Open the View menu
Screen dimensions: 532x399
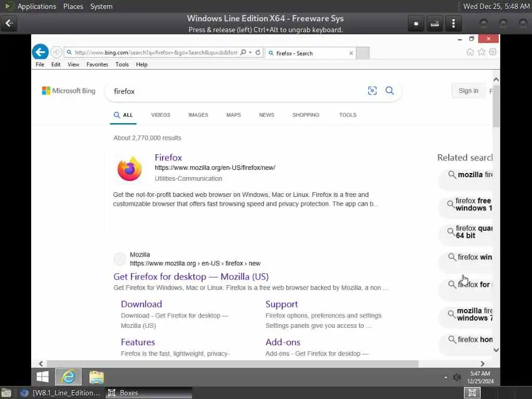[x=73, y=64]
